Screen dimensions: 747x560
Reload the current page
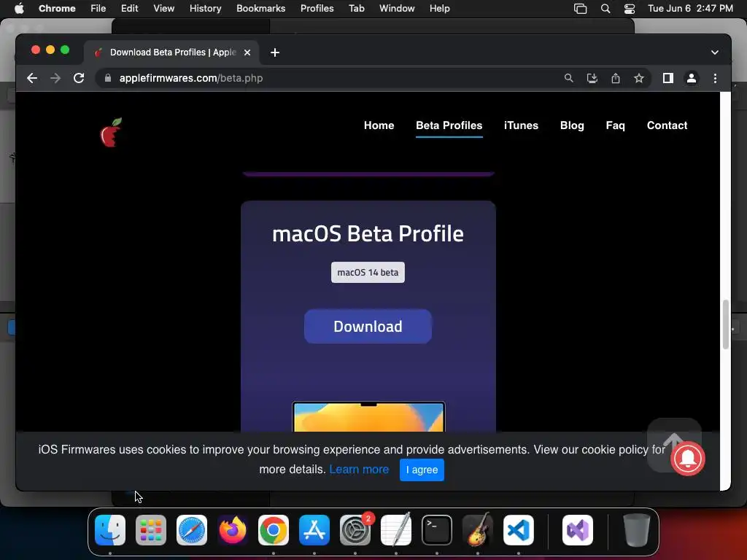[x=79, y=78]
